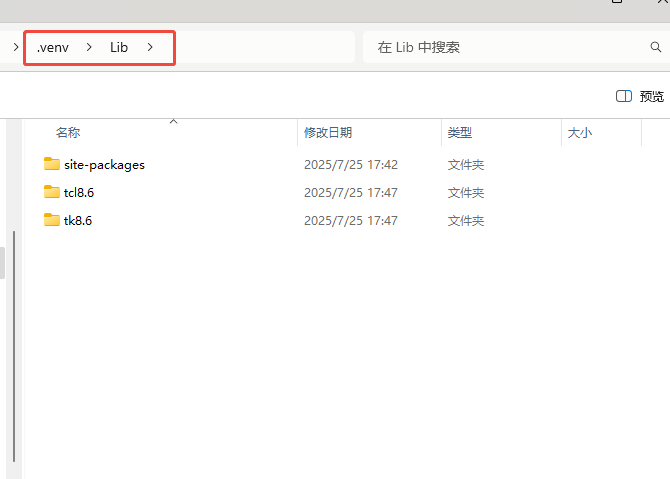This screenshot has height=479, width=670.
Task: Select the tcl8.6 folder name
Action: 79,192
